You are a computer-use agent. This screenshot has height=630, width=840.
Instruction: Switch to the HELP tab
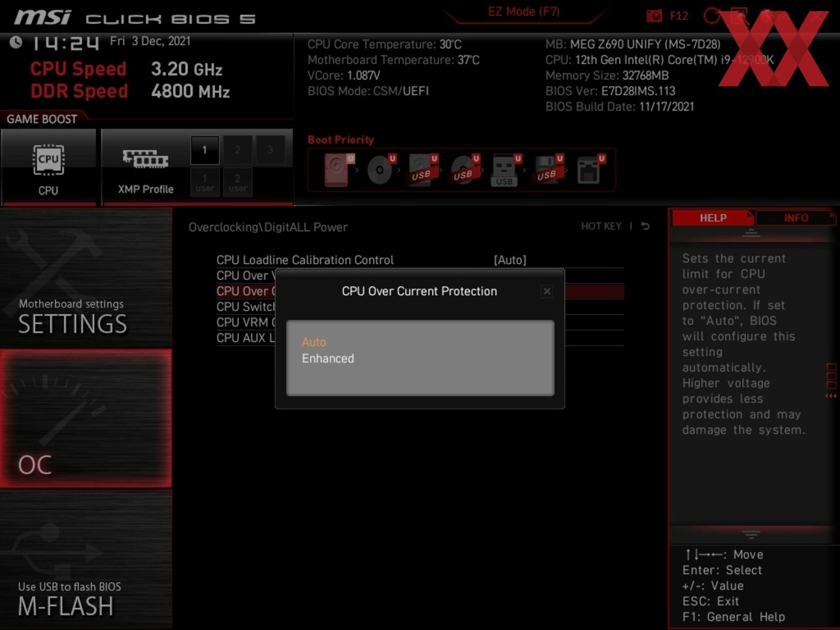(713, 218)
